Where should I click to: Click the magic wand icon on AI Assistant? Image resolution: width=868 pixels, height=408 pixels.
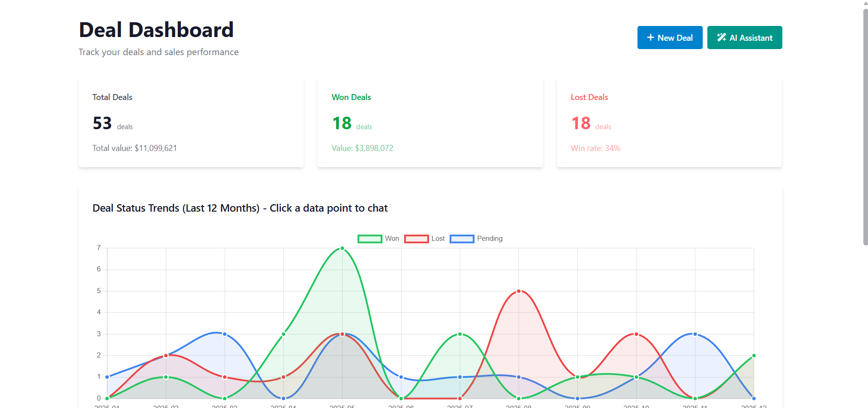click(721, 38)
